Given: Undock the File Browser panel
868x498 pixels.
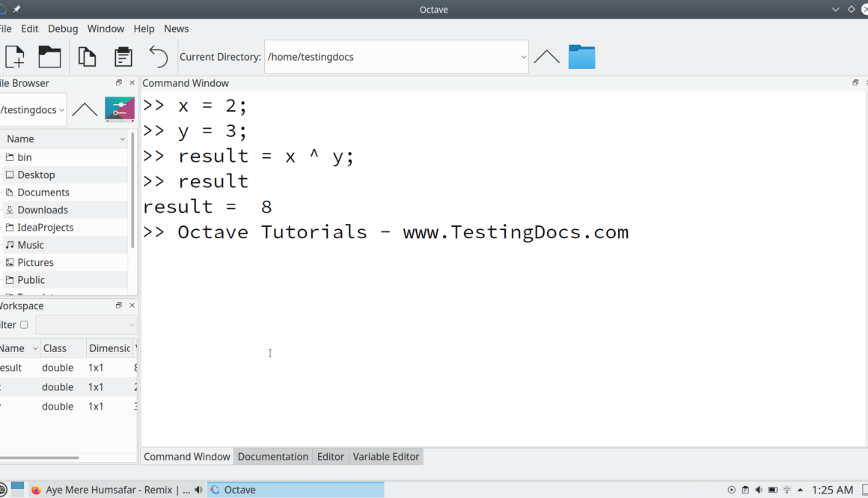Looking at the screenshot, I should coord(118,82).
